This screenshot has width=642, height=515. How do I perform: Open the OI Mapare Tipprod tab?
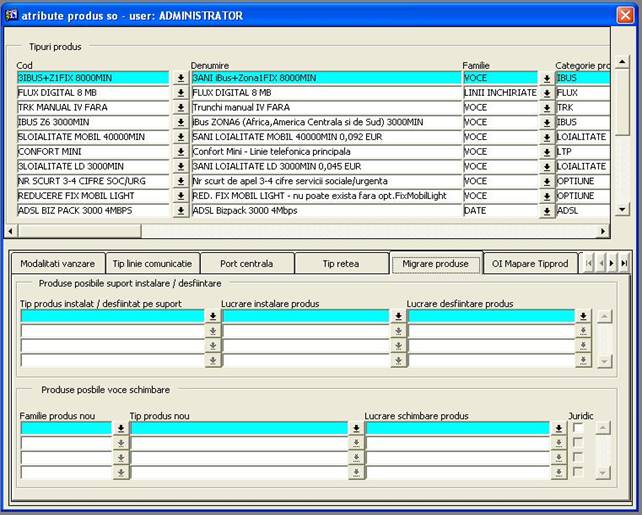click(x=530, y=264)
